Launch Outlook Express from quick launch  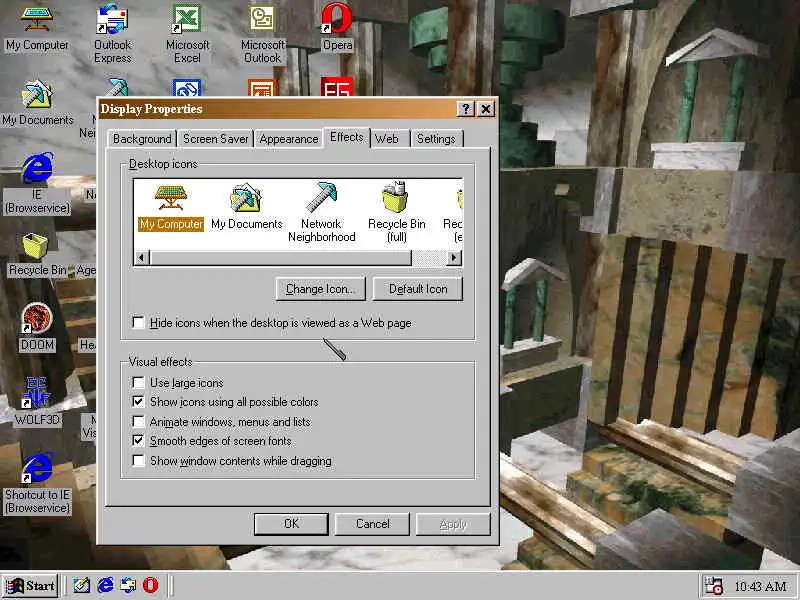coord(128,585)
